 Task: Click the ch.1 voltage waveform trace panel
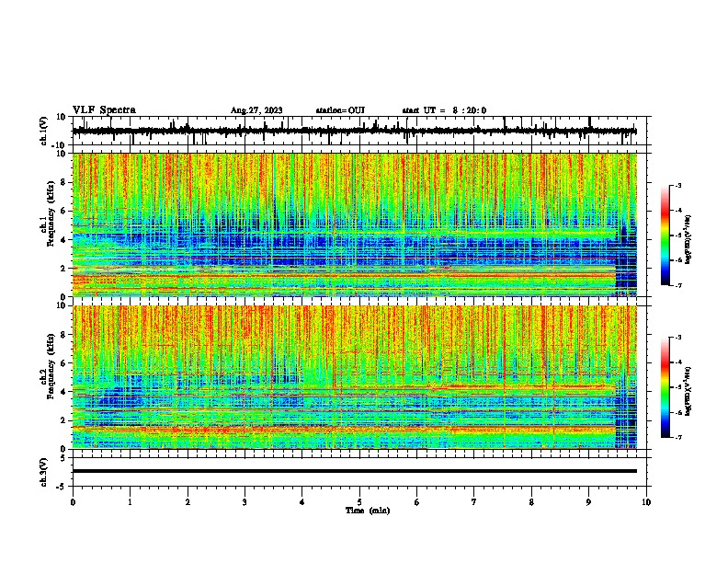point(359,131)
